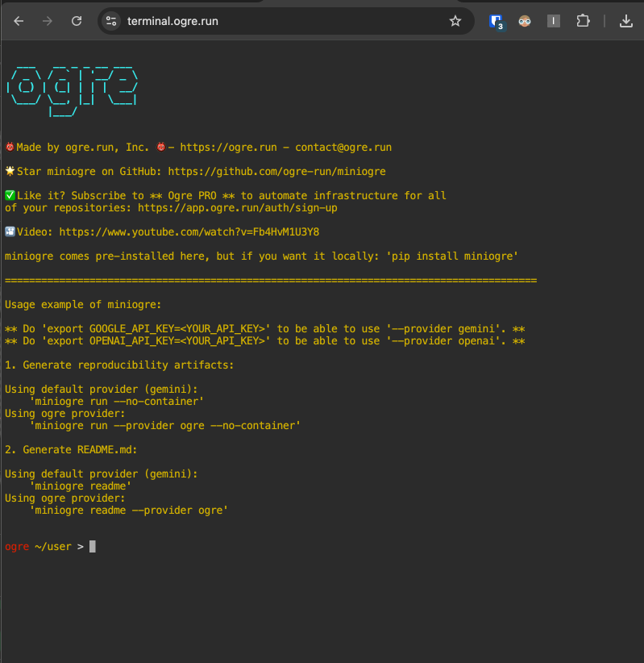Open the YouTube video link

[x=189, y=232]
